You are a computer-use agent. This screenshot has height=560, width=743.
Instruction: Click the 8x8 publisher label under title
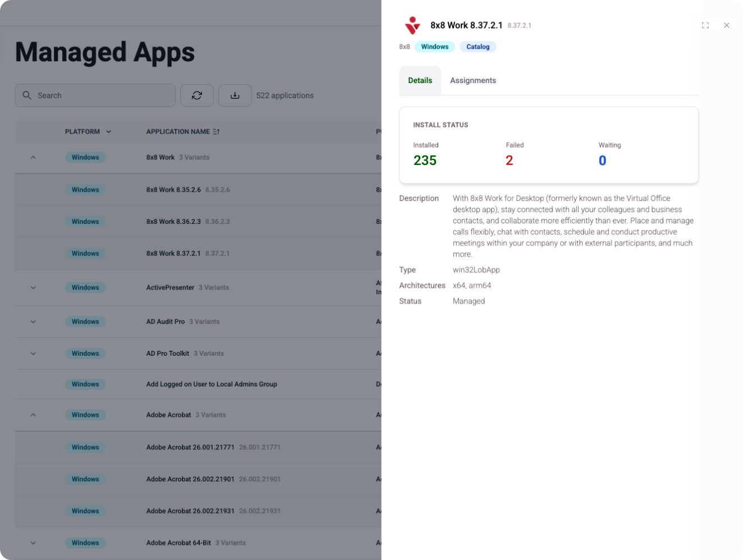pyautogui.click(x=405, y=47)
